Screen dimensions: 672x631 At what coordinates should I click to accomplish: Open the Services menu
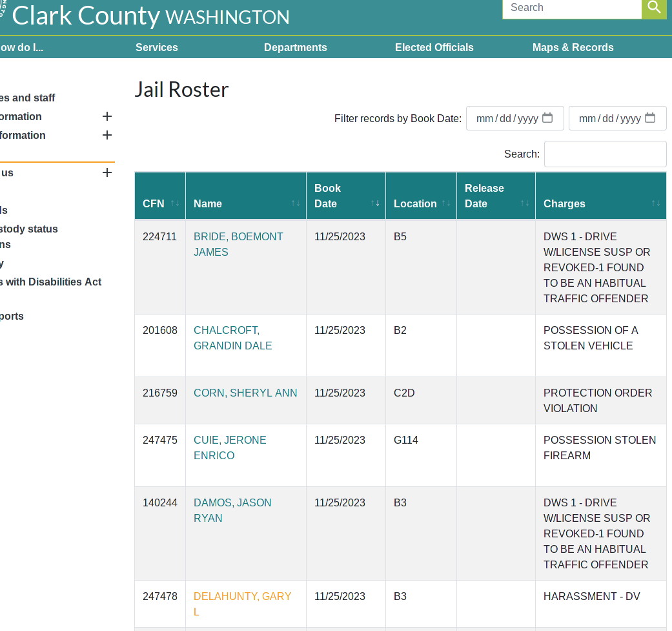click(x=157, y=47)
